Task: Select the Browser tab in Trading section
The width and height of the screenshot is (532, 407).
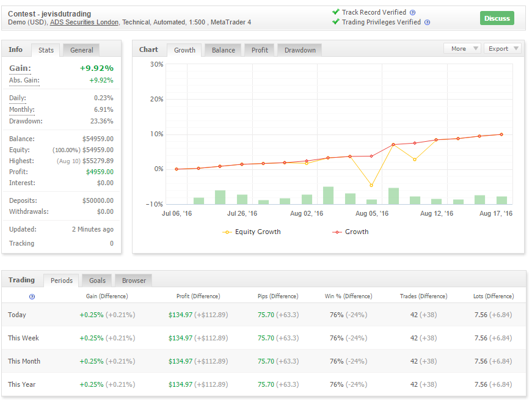Action: 134,280
